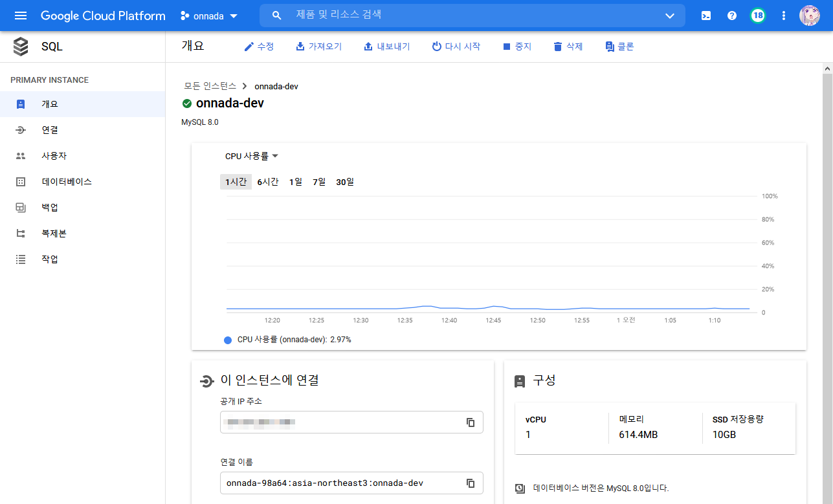Open the help question mark icon
The width and height of the screenshot is (833, 504).
click(732, 16)
